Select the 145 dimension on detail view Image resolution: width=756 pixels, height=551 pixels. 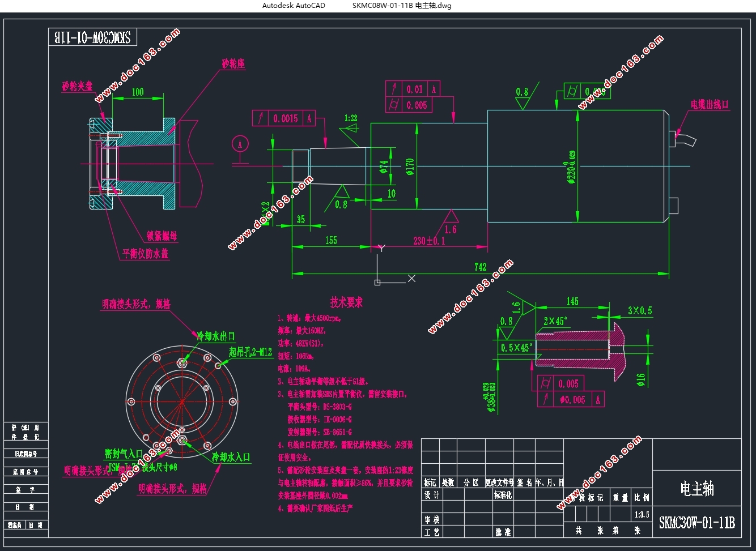(x=572, y=301)
